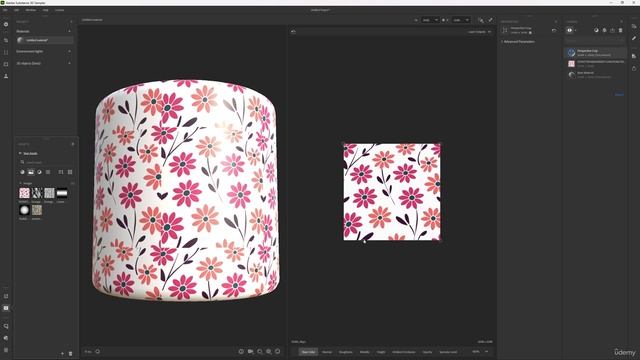
Task: Click the lowest icon in the left sidebar
Action: tap(6, 350)
